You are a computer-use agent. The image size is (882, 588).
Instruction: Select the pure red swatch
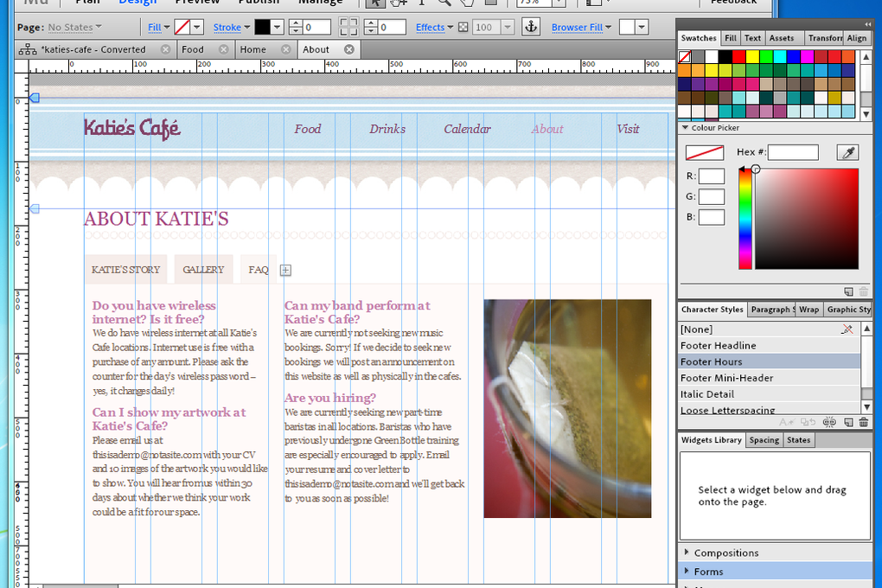pyautogui.click(x=739, y=57)
